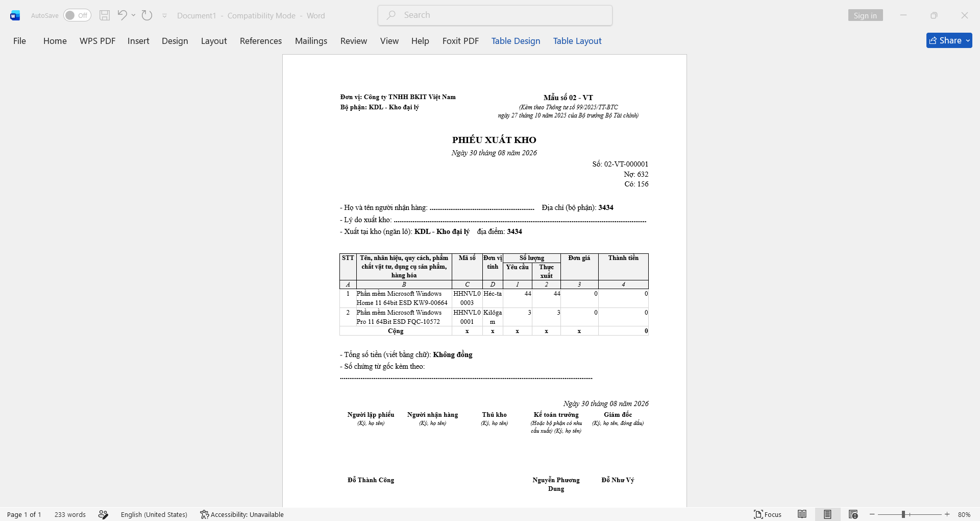The height and width of the screenshot is (521, 980).
Task: Click the name Đỗ Thành Công
Action: click(x=371, y=480)
